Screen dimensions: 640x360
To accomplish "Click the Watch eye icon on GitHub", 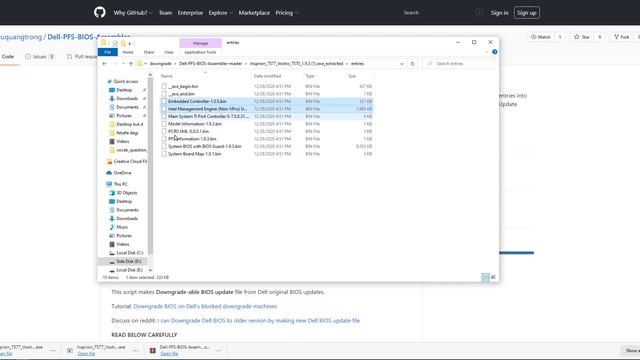I will click(533, 37).
